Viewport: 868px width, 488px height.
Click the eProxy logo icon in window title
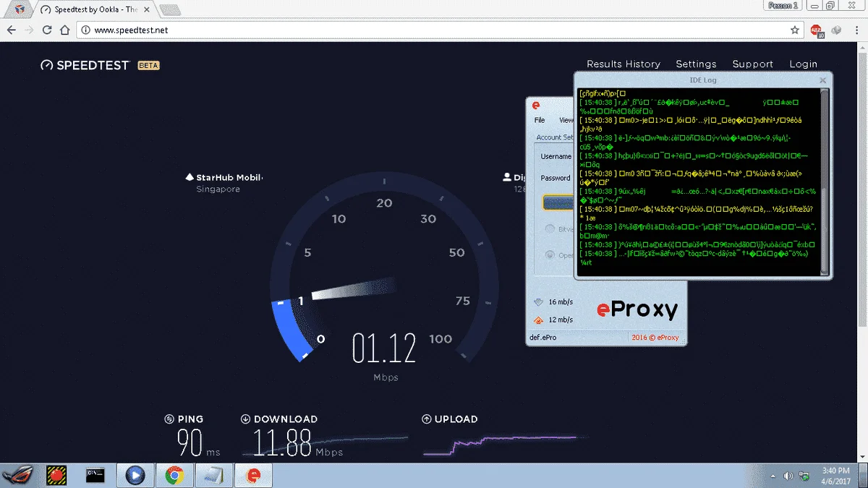[x=536, y=106]
